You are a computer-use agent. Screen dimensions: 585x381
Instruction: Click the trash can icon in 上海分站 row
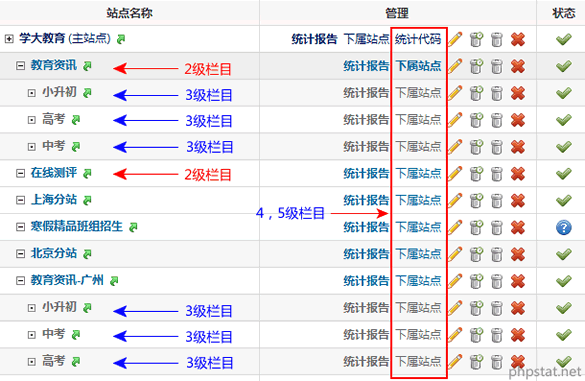[497, 200]
